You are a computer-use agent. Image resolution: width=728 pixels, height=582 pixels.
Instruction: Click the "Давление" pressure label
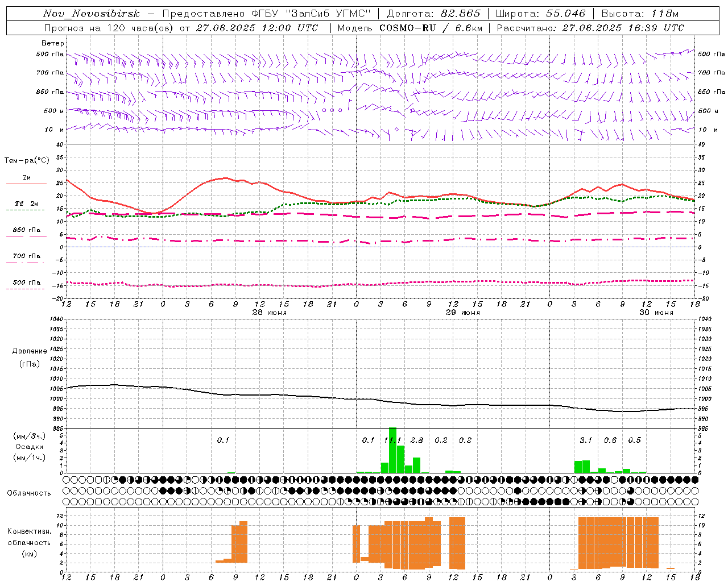[30, 351]
